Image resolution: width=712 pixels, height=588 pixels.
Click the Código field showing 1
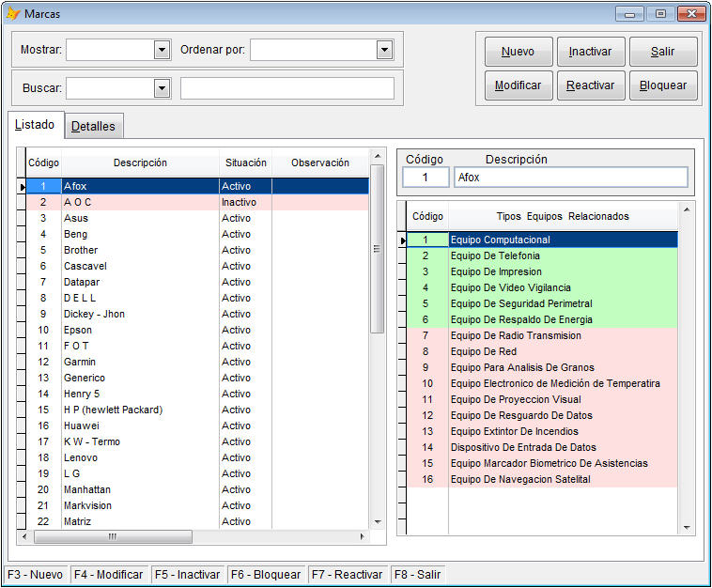pos(426,178)
